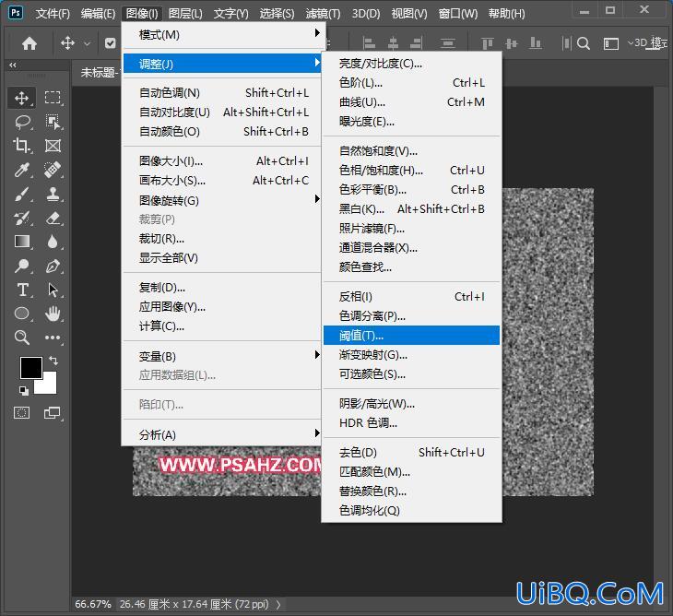Open the 图层(L) menu
Screen dimensions: 673x616
(185, 14)
